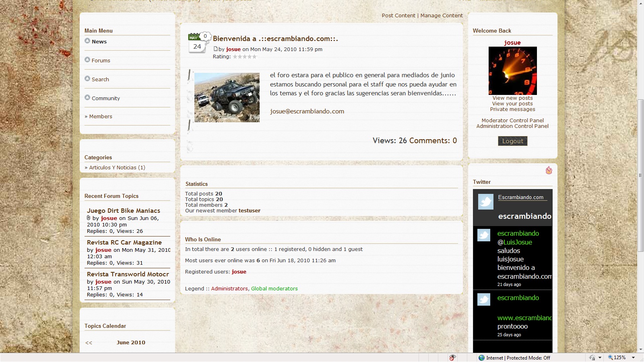The image size is (644, 362).
Task: Click the Manage Content link
Action: (442, 16)
